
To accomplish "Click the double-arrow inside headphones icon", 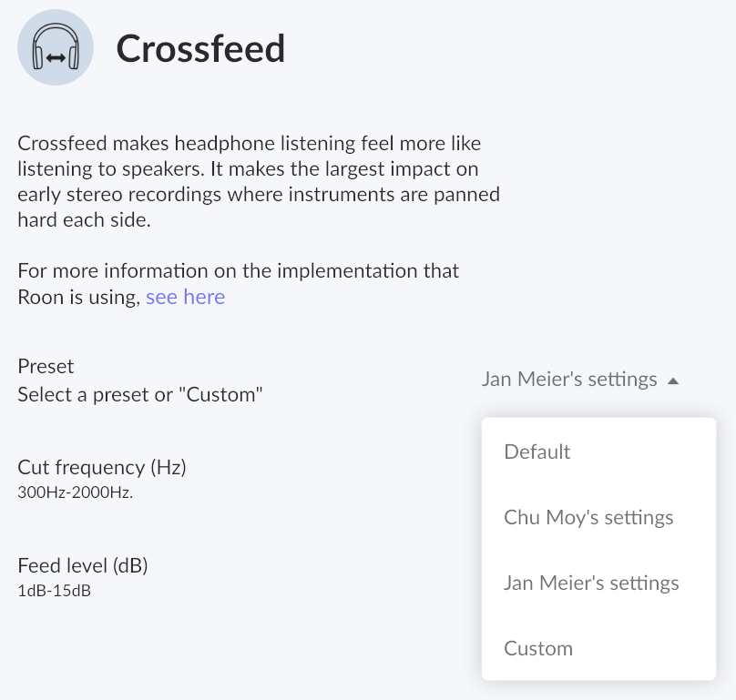I will (x=56, y=58).
